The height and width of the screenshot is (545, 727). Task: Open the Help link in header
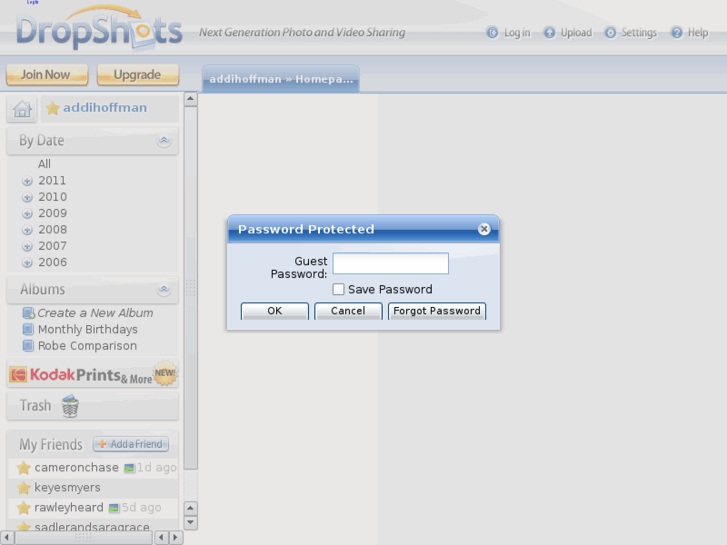(698, 32)
